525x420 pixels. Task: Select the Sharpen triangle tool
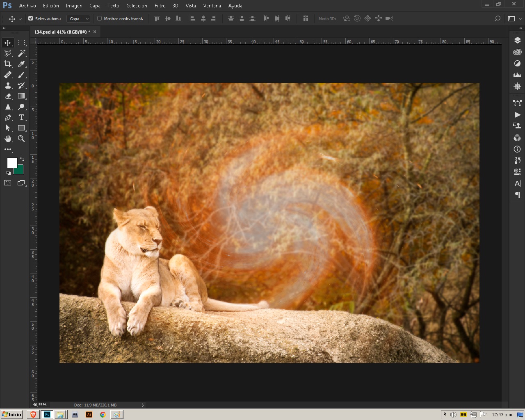tap(8, 107)
